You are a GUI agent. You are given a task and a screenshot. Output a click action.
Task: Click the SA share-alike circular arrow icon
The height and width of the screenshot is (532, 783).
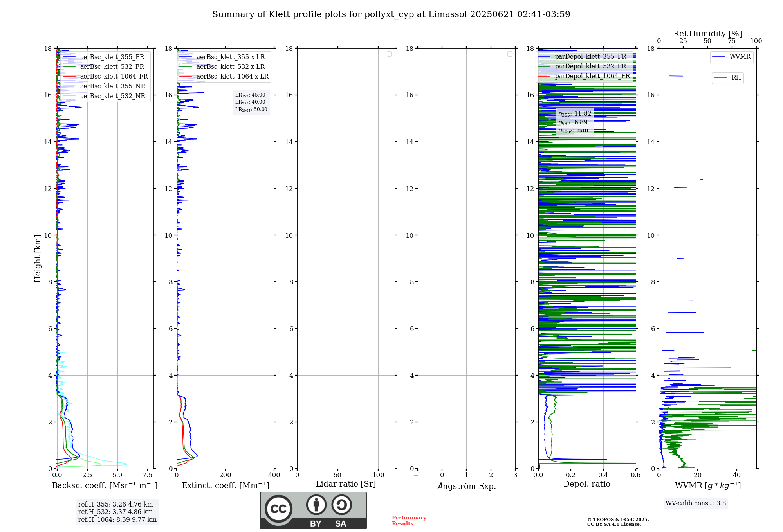[341, 505]
